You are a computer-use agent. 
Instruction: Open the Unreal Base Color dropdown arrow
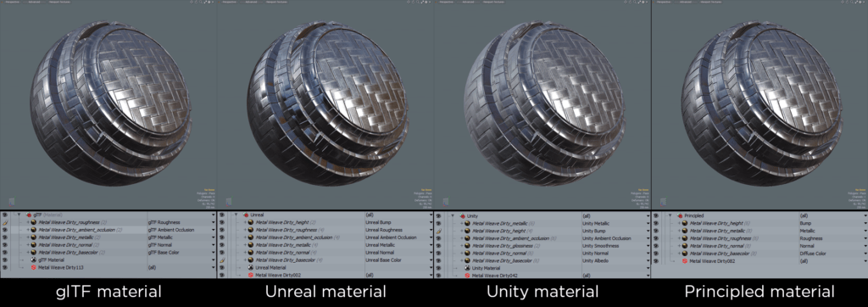[x=431, y=260]
